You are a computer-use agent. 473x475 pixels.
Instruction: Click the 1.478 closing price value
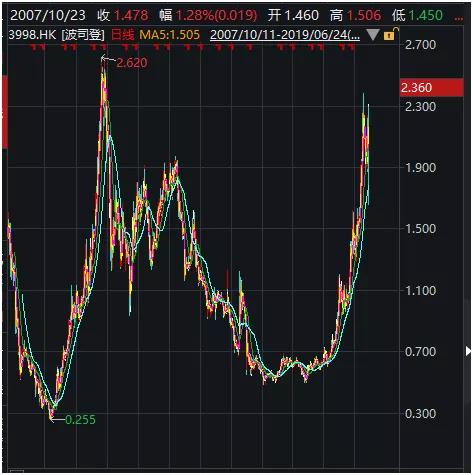coord(131,15)
